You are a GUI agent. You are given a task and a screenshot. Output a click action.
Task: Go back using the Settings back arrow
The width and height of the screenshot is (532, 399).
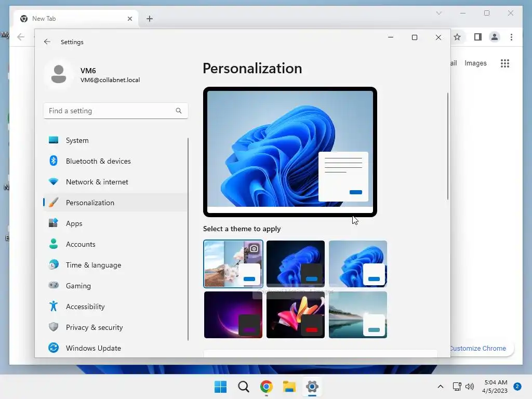47,42
